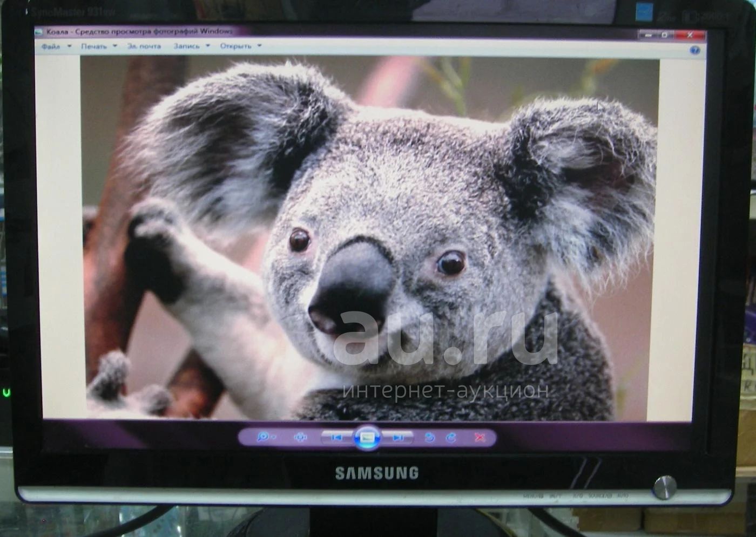Click the window title "Коала - Средство просмотра фотографий Windows"
Image resolution: width=756 pixels, height=537 pixels.
[139, 32]
